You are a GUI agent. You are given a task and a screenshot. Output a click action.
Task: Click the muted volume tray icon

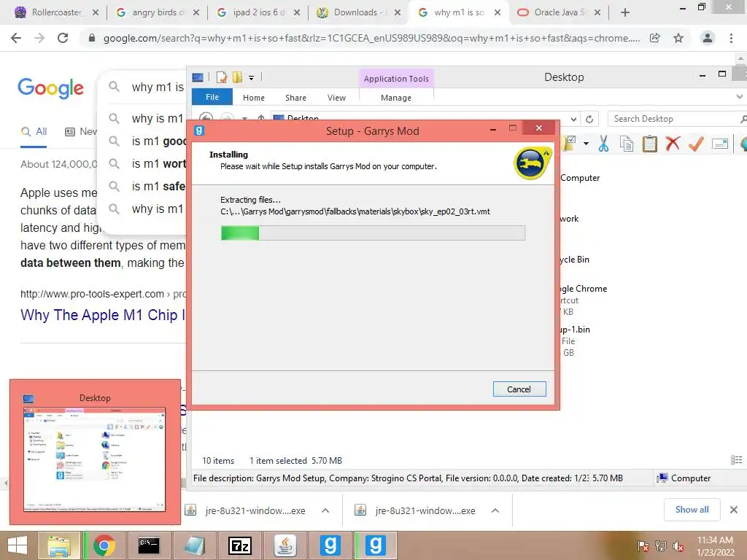[x=678, y=546]
